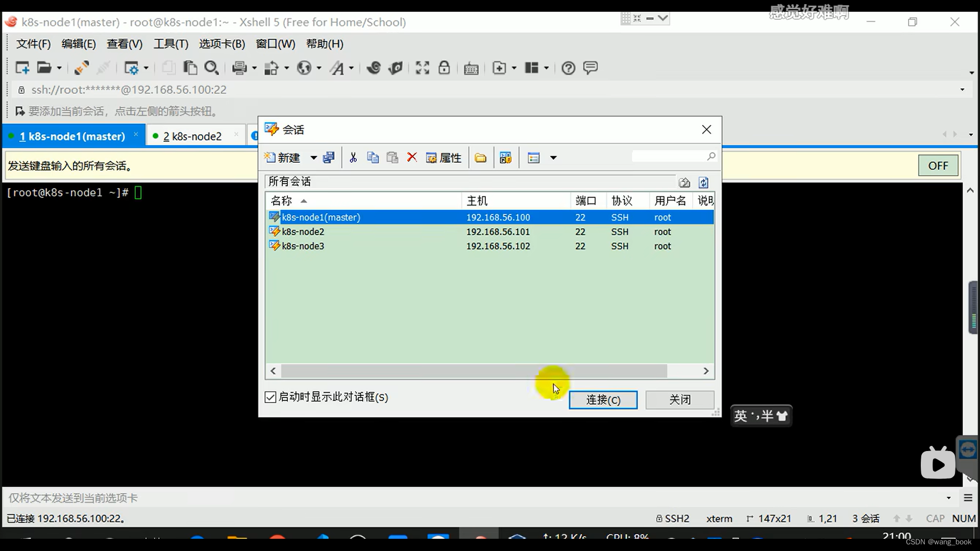Screen dimensions: 980x551
Task: Click the Paste clipboard icon in main toolbar
Action: [190, 68]
